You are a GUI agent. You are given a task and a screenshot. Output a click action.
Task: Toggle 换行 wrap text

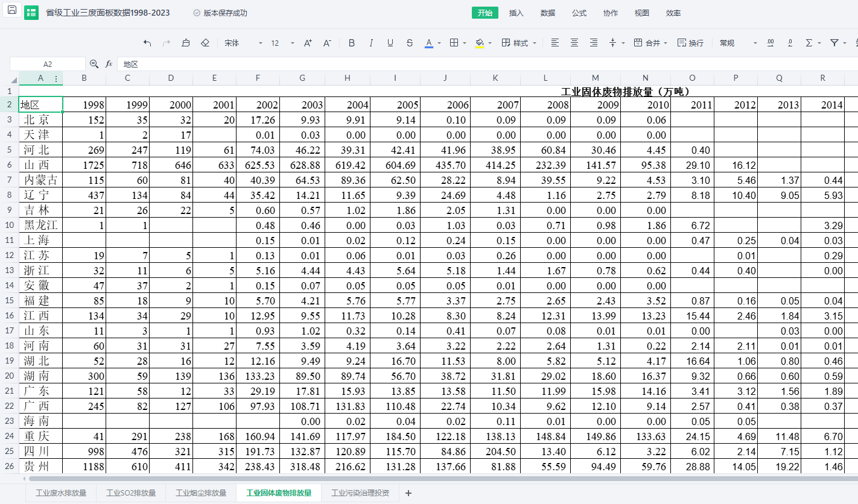(x=690, y=43)
